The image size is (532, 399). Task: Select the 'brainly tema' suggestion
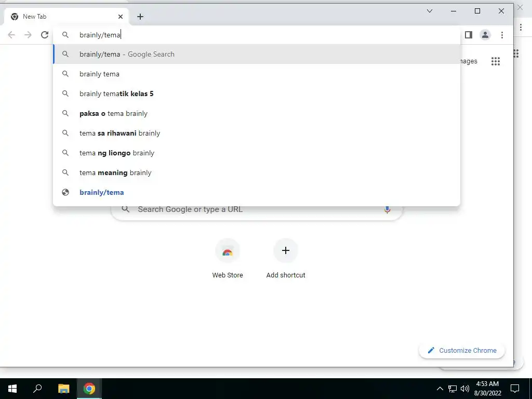(x=257, y=74)
